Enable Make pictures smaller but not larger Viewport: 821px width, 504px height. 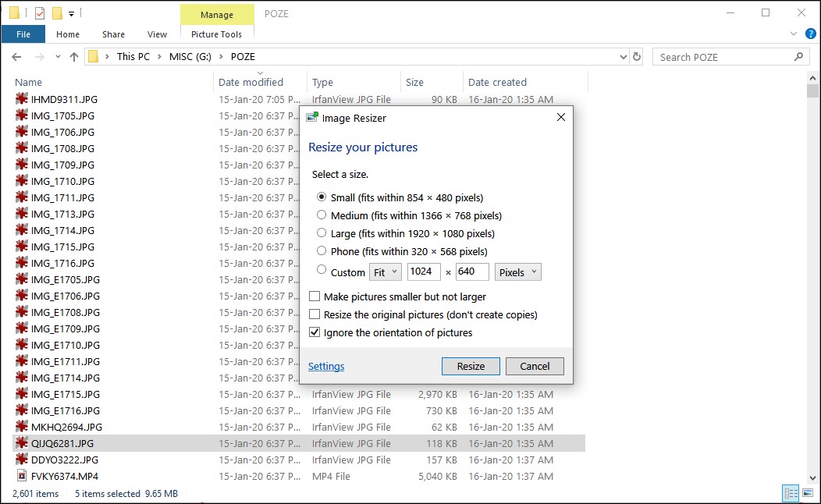coord(315,296)
